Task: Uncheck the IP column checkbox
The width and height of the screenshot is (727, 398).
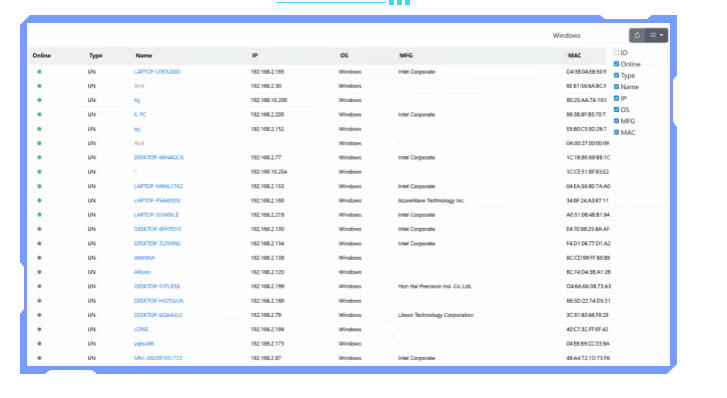Action: tap(616, 98)
